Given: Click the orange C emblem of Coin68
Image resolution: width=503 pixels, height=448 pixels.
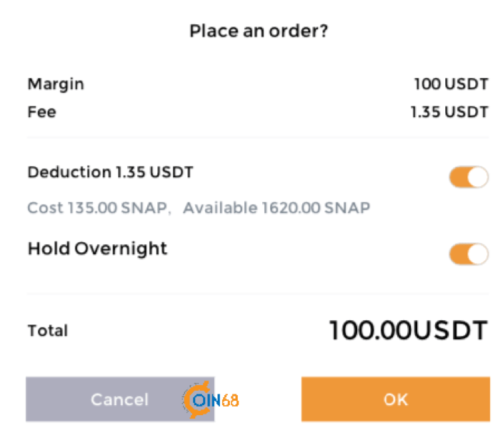Looking at the screenshot, I should [x=196, y=399].
